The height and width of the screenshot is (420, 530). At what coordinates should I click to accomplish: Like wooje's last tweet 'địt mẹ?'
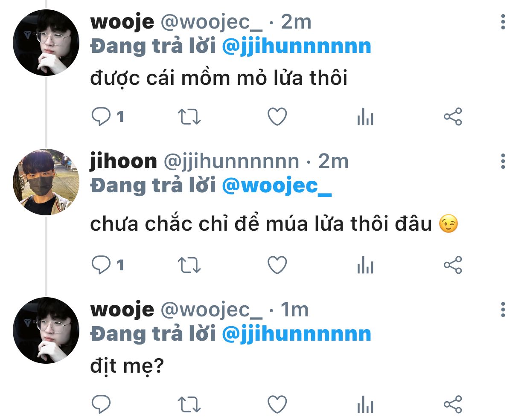click(x=277, y=404)
